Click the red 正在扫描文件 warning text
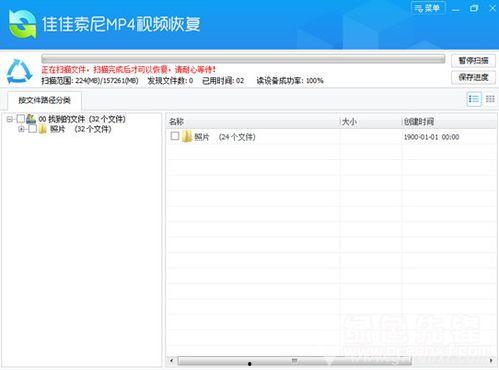499x370 pixels. (x=128, y=70)
